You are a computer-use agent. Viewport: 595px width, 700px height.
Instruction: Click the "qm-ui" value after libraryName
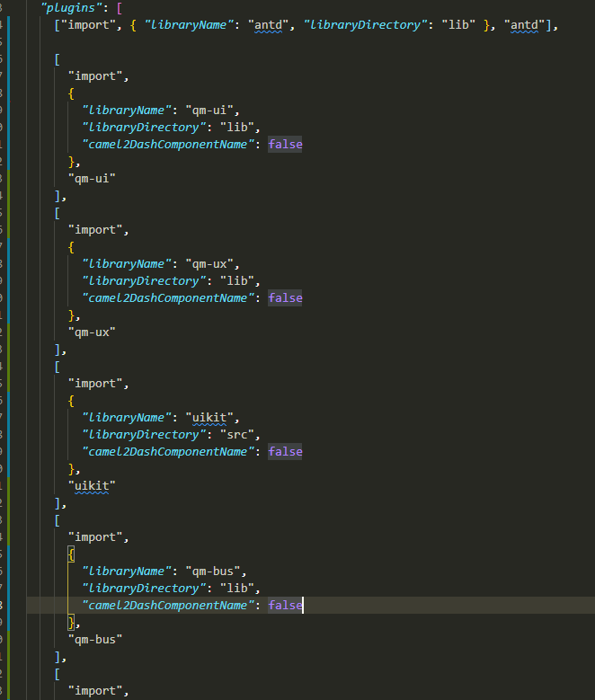(x=209, y=111)
